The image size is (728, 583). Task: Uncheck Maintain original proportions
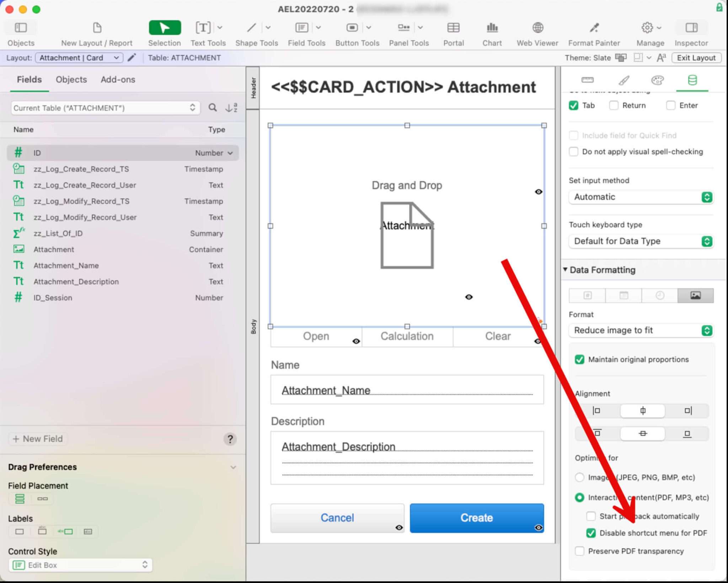point(580,359)
